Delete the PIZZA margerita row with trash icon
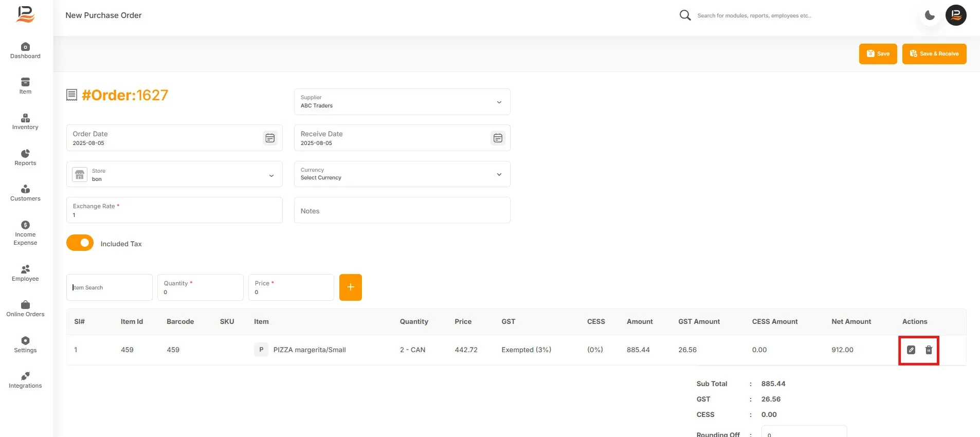 [929, 350]
